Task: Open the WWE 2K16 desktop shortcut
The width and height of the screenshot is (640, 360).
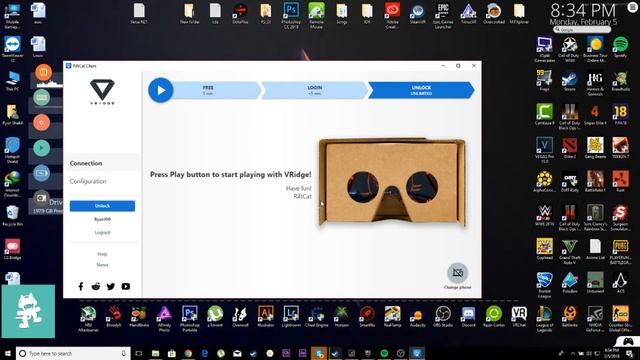Action: click(544, 215)
